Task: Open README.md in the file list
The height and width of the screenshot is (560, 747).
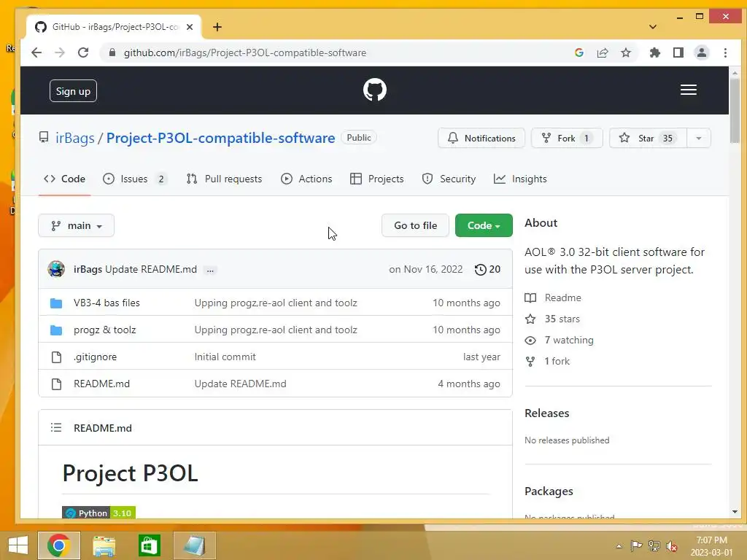Action: (101, 384)
